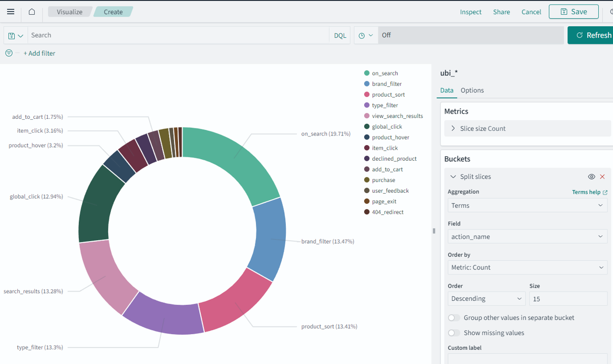Viewport: 613px width, 364px height.
Task: Click the Refresh button
Action: coord(593,35)
